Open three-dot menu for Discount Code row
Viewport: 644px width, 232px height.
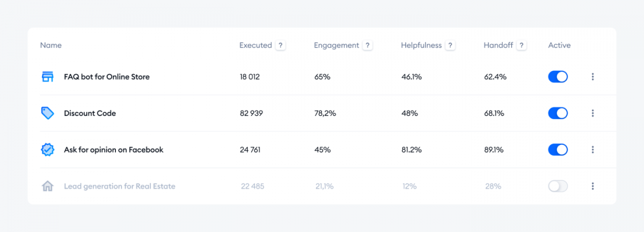pos(593,113)
